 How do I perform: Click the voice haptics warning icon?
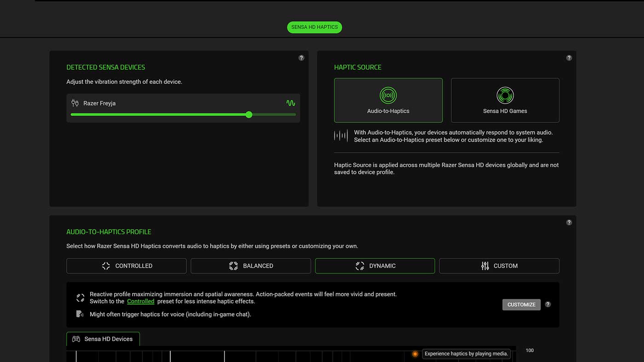click(80, 314)
